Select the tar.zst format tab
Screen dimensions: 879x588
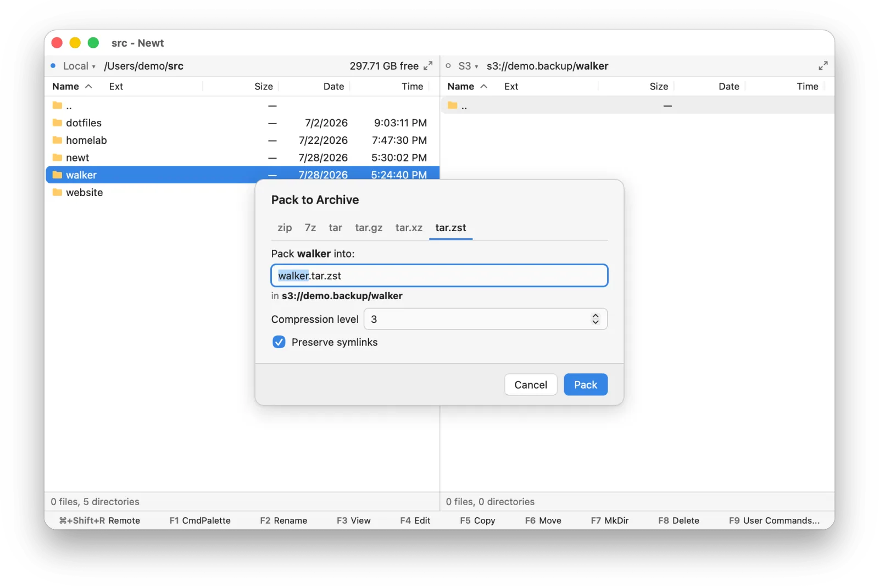(x=450, y=228)
